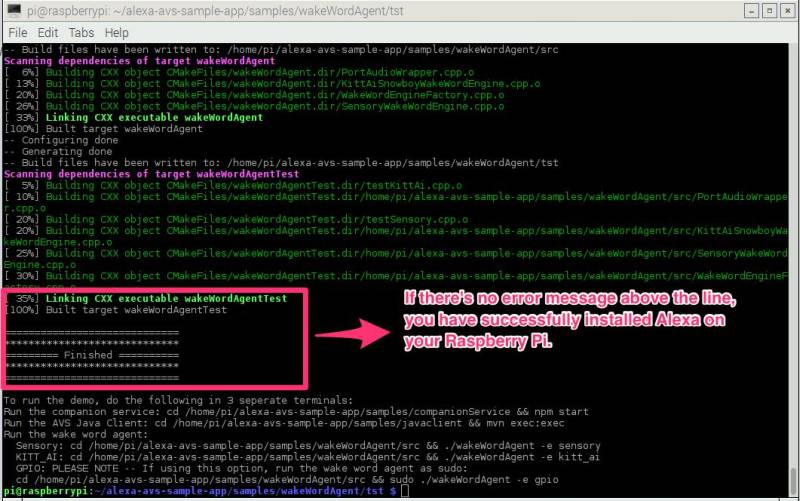Click the testSensory.cpp.o build line

tap(236, 219)
